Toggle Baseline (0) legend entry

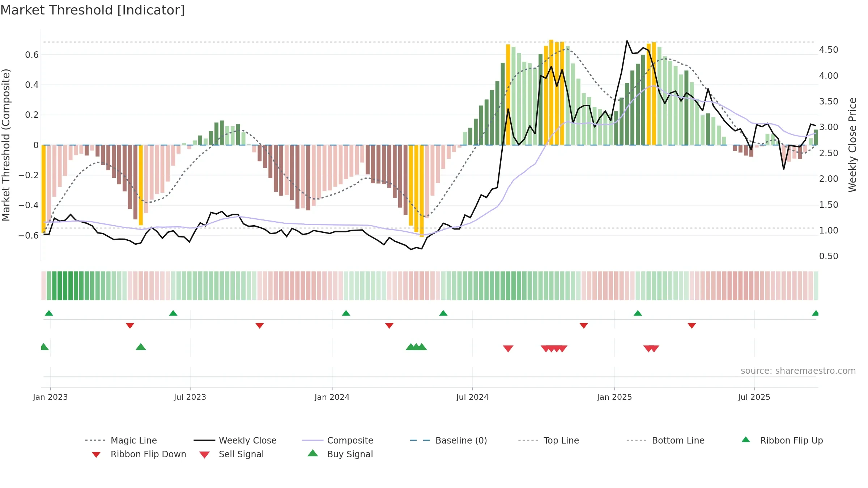click(x=448, y=440)
